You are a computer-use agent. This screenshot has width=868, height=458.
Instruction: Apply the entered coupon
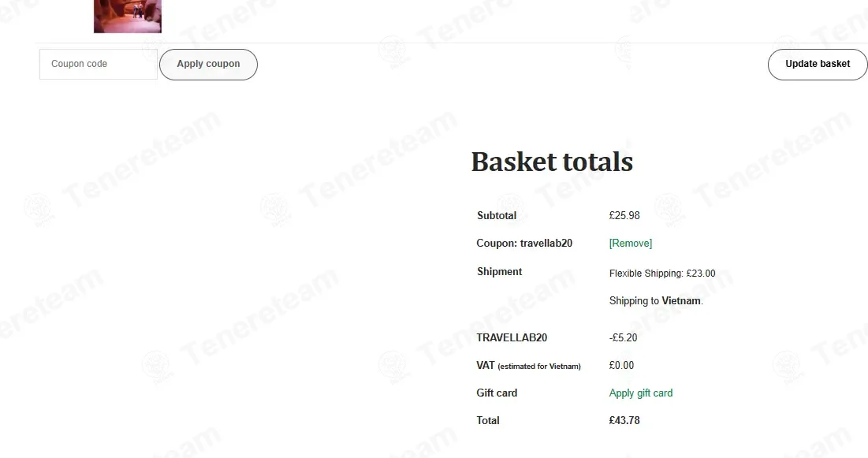(208, 64)
